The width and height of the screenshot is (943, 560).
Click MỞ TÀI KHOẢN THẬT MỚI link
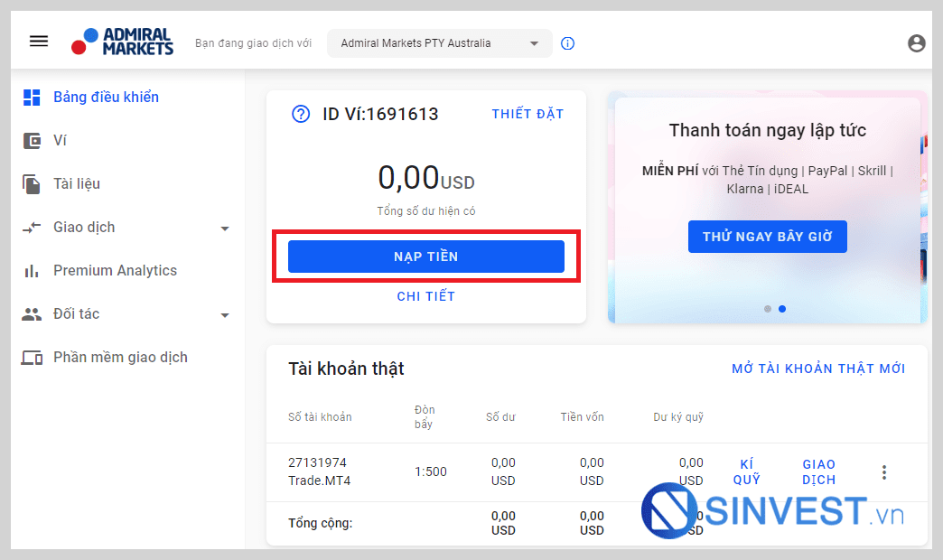818,369
